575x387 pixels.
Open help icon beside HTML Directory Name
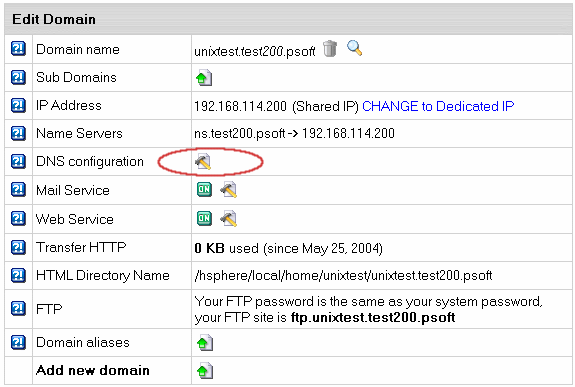tap(18, 275)
